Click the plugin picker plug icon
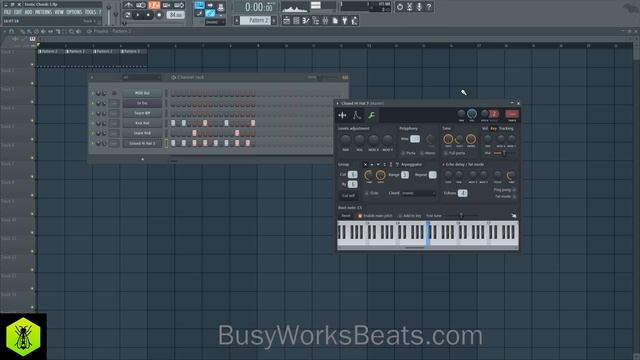This screenshot has width=640, height=360. pyautogui.click(x=344, y=20)
